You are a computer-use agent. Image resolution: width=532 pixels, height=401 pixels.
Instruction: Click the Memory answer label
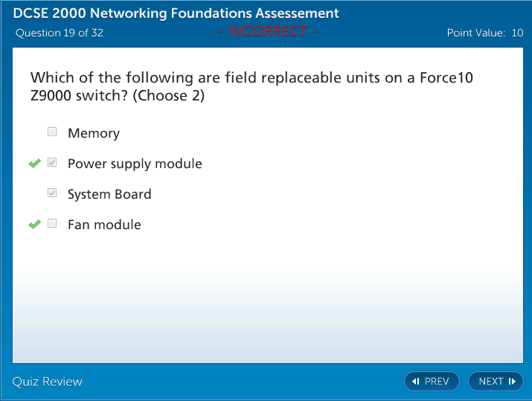[94, 133]
